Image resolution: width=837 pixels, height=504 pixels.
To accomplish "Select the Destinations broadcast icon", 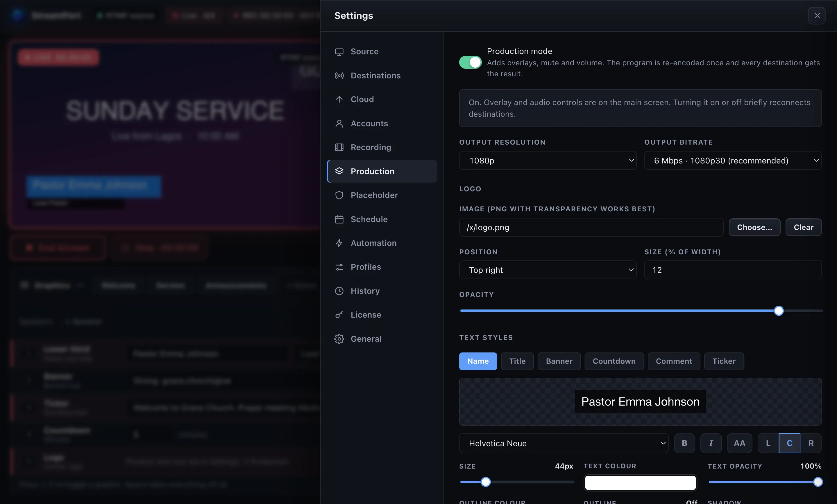I will point(339,76).
